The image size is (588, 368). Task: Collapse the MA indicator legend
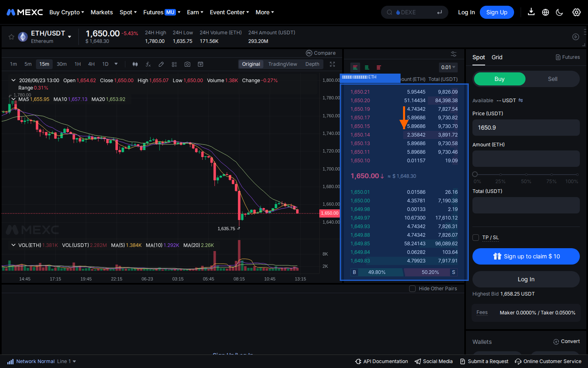(x=13, y=99)
